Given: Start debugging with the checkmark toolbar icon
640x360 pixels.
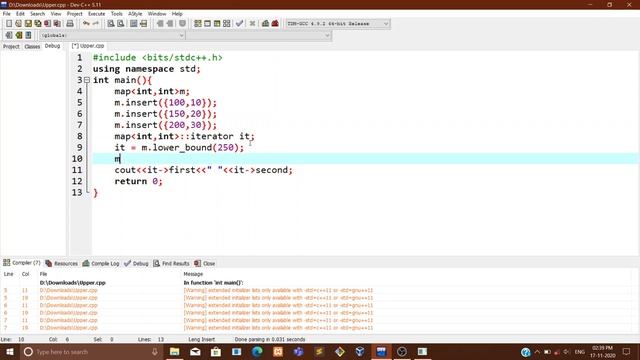Looking at the screenshot, I should pyautogui.click(x=240, y=24).
